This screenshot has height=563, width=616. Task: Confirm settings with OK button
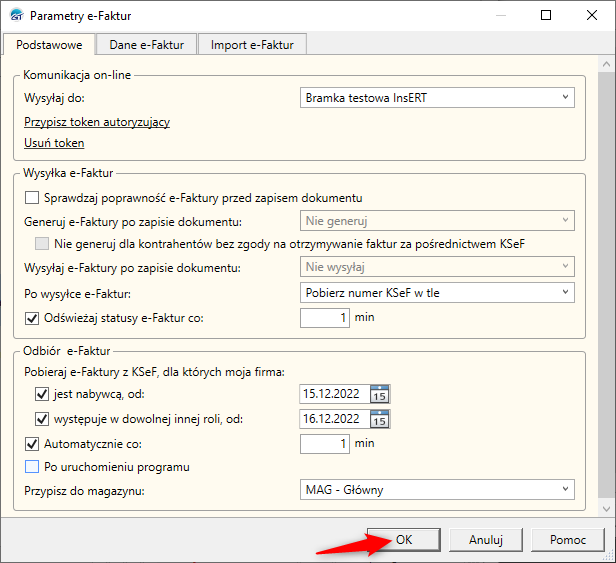(x=403, y=539)
